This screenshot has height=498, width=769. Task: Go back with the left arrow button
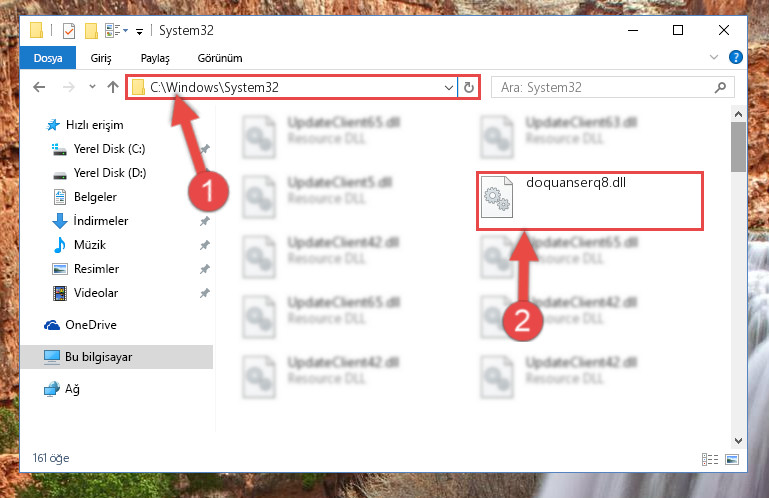tap(39, 87)
